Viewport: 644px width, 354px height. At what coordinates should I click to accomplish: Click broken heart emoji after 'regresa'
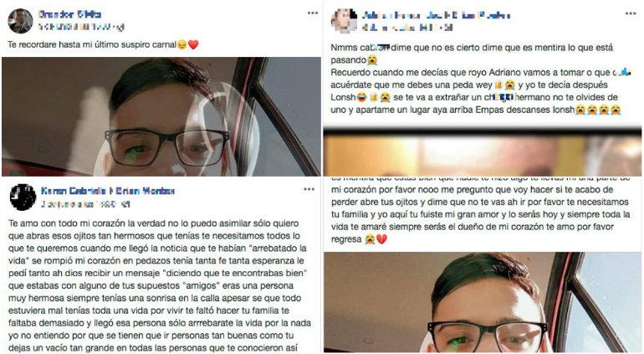[381, 239]
